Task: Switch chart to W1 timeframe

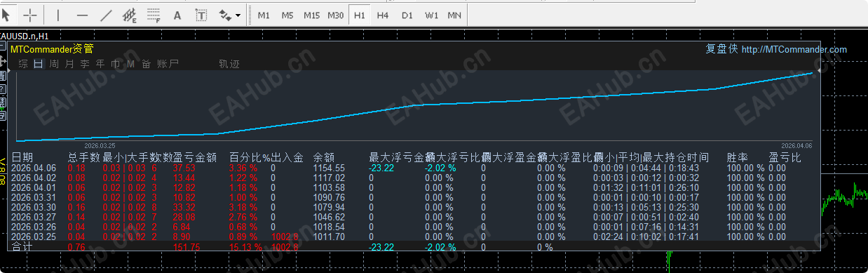Action: coord(431,15)
